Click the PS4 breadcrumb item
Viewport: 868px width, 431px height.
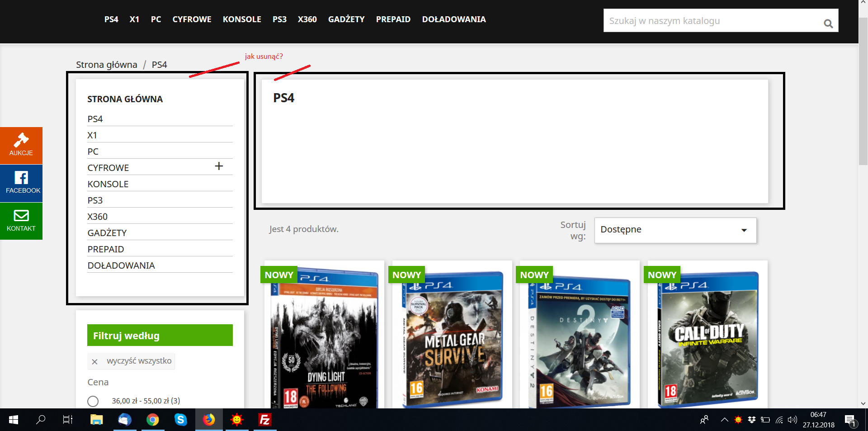160,65
